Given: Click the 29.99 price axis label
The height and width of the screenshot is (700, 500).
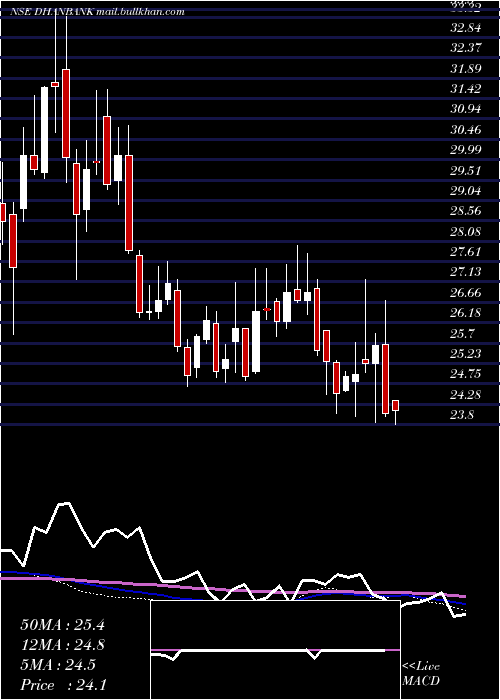Looking at the screenshot, I should [x=466, y=150].
